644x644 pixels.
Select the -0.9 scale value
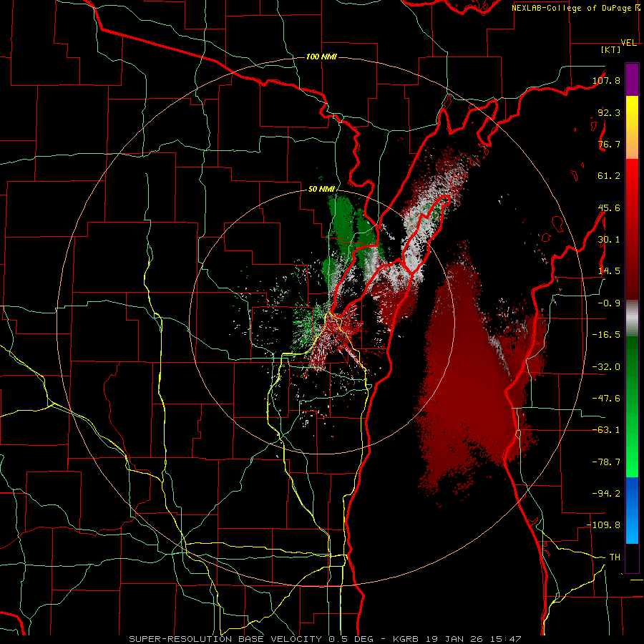[x=609, y=303]
